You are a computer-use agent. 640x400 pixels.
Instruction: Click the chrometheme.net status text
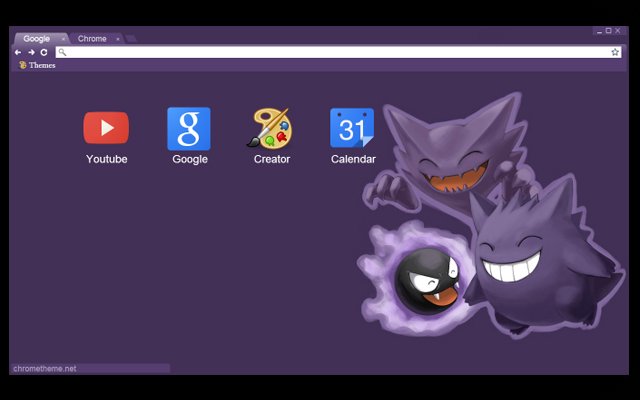tap(45, 369)
